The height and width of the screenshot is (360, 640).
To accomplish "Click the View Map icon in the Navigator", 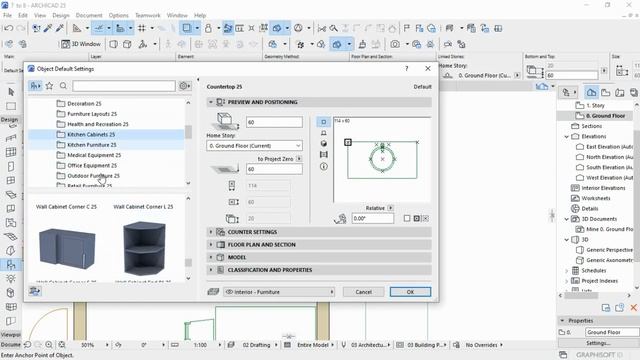I will coord(605,93).
